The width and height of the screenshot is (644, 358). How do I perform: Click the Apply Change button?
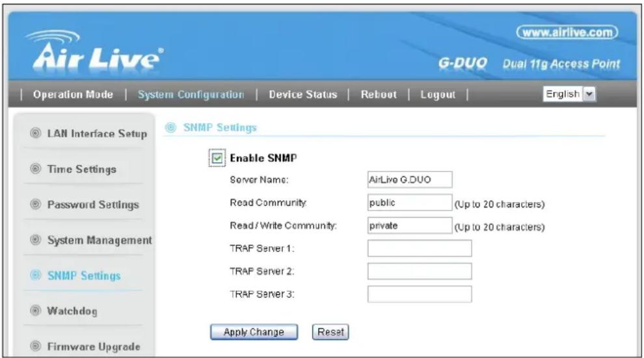pos(254,332)
